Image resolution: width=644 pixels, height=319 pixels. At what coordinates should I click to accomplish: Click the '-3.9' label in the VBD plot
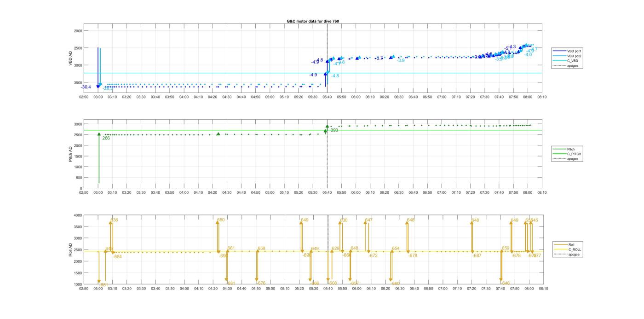pyautogui.click(x=401, y=60)
